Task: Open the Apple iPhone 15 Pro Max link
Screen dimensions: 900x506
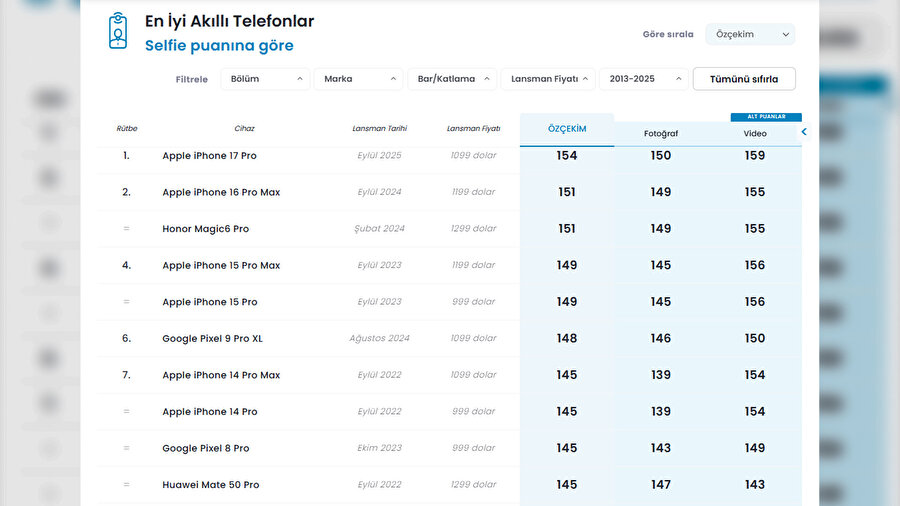Action: [x=221, y=266]
